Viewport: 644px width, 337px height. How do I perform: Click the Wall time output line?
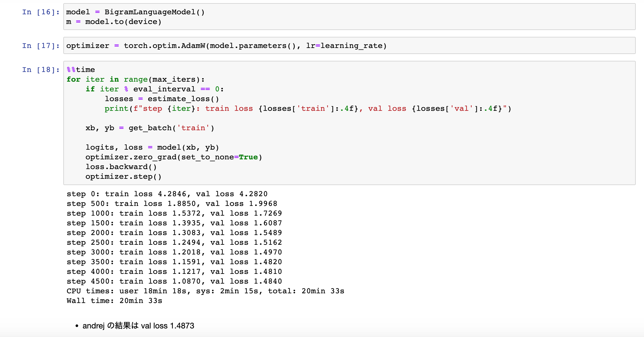click(x=114, y=301)
